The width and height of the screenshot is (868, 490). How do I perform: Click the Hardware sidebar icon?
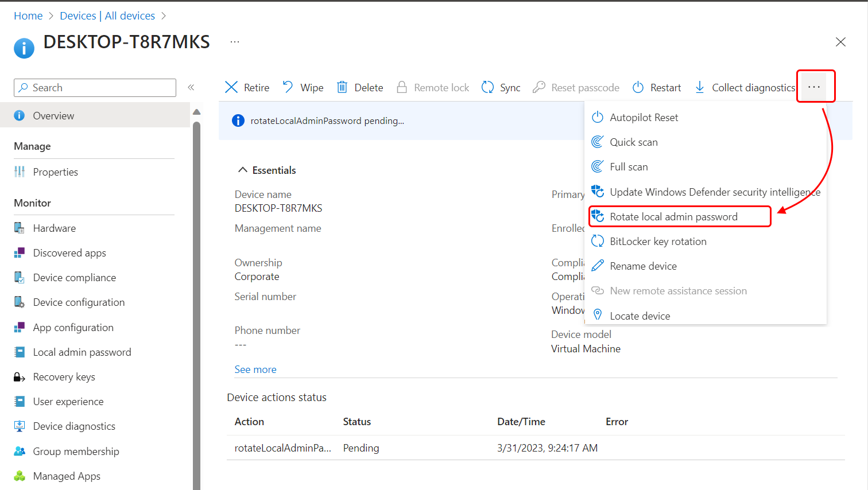(20, 228)
